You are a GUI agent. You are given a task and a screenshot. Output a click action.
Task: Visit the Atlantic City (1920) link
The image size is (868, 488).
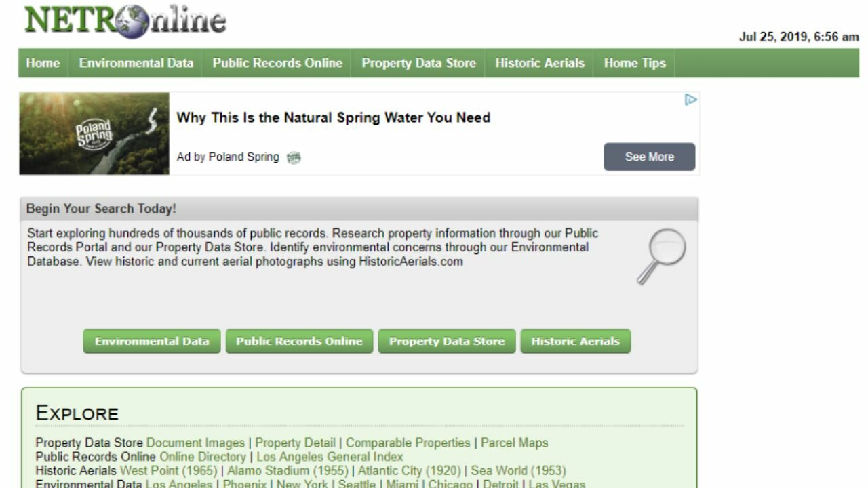click(x=409, y=470)
